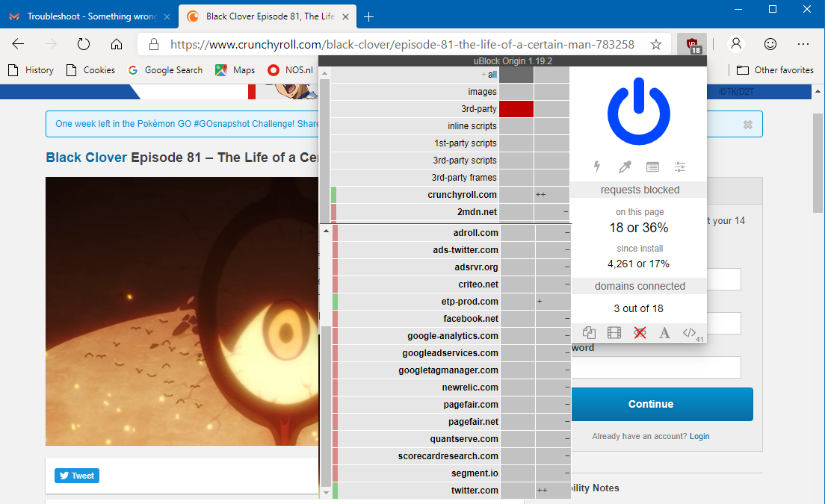Click the '+ all' row expander
Image resolution: width=825 pixels, height=504 pixels.
coord(489,75)
